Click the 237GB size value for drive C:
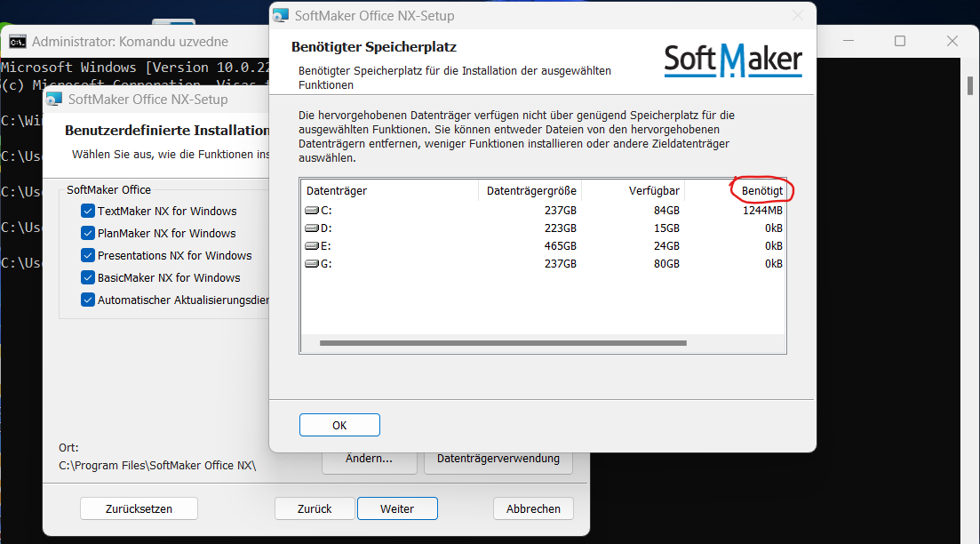Image resolution: width=980 pixels, height=544 pixels. coord(560,211)
